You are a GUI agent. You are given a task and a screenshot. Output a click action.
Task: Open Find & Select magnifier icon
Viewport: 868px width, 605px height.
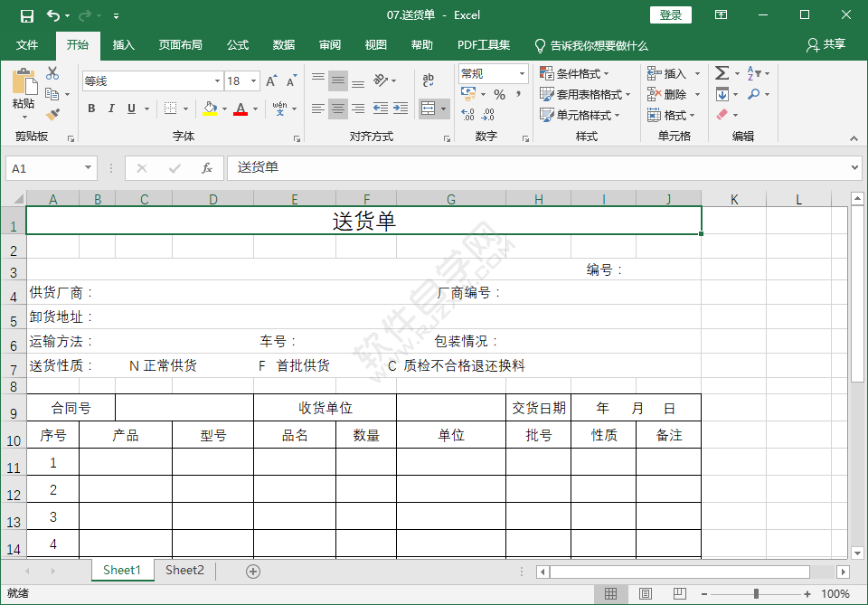click(756, 94)
